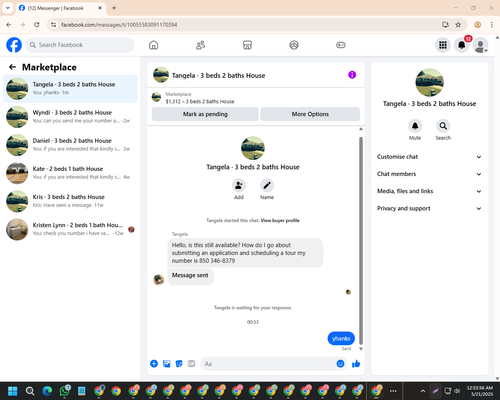Click the chat scrollbar up arrow

pos(361,129)
